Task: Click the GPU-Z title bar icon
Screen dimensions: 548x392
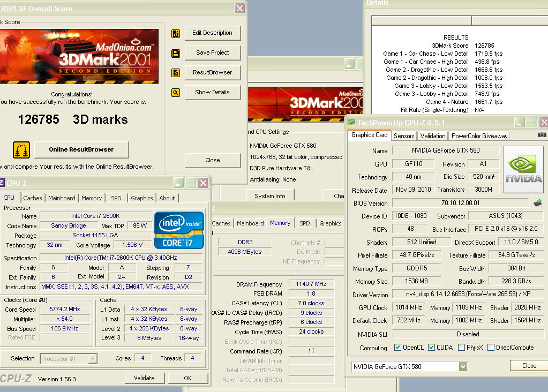Action: point(351,123)
